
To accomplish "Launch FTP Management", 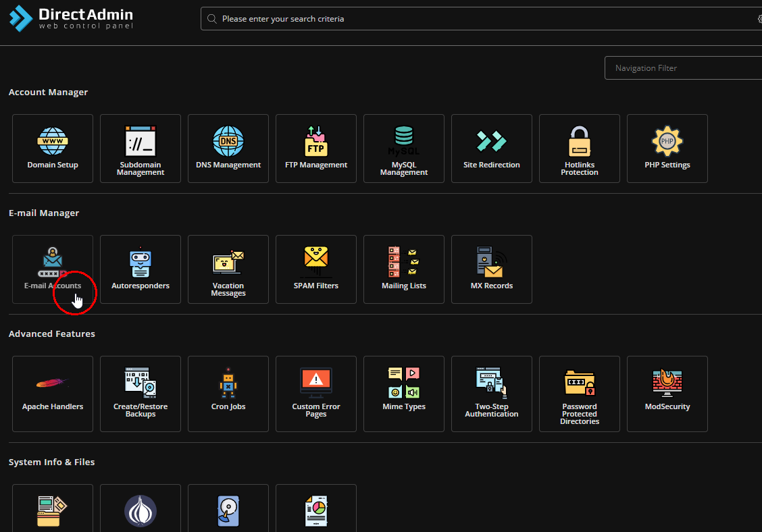I will [316, 149].
